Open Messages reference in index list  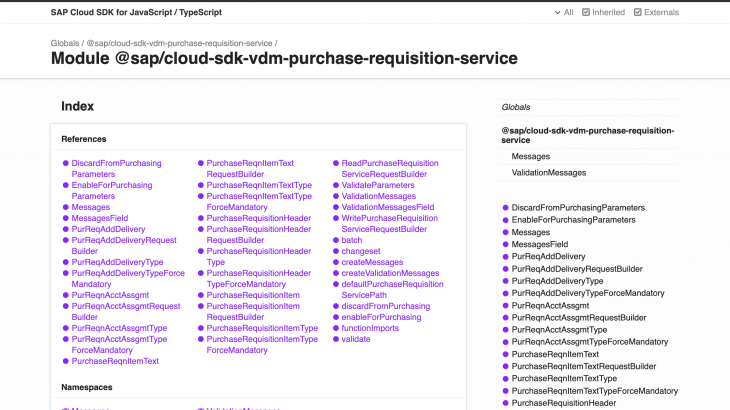[90, 207]
